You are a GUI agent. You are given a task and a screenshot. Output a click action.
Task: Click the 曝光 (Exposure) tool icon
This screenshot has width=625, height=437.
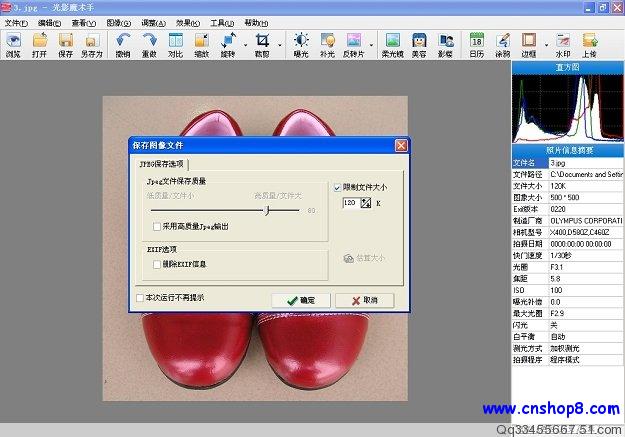[x=301, y=45]
